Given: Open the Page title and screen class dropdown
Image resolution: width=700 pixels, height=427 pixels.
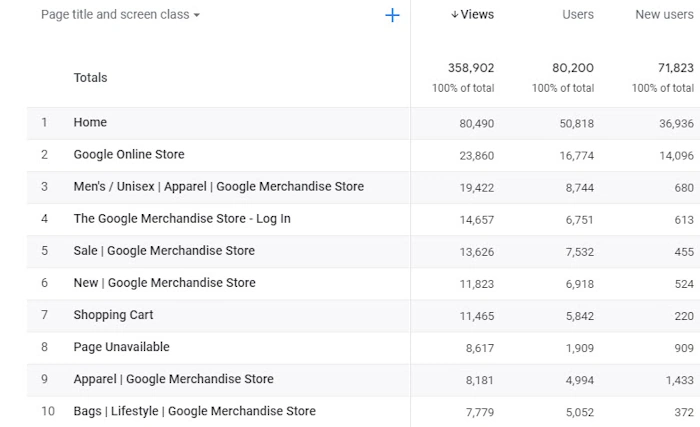Looking at the screenshot, I should click(x=120, y=15).
